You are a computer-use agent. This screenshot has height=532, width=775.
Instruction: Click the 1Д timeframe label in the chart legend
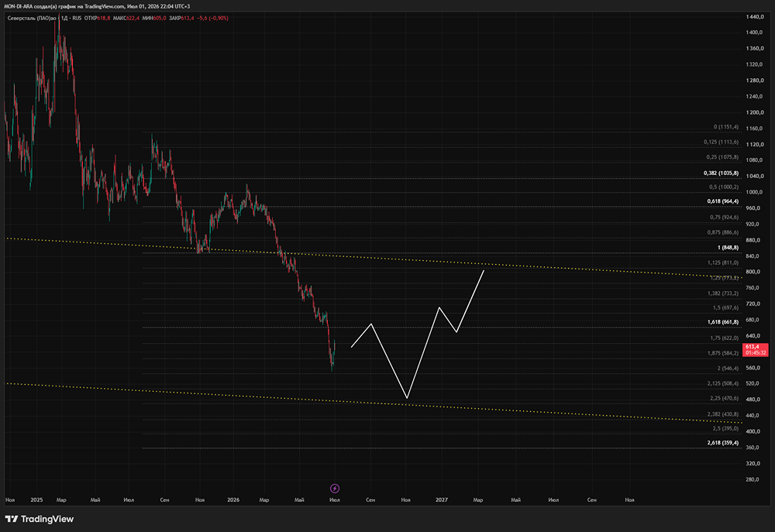tap(64, 18)
